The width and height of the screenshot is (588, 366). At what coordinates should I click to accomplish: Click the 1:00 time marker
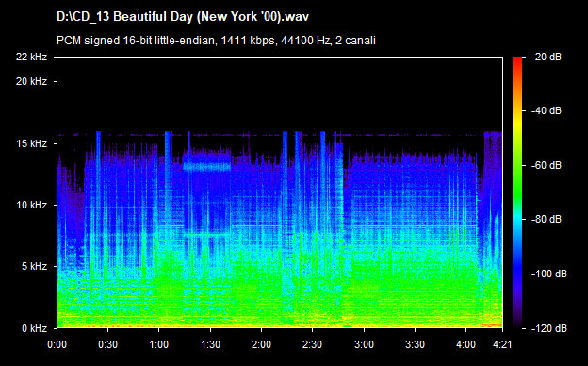point(159,344)
